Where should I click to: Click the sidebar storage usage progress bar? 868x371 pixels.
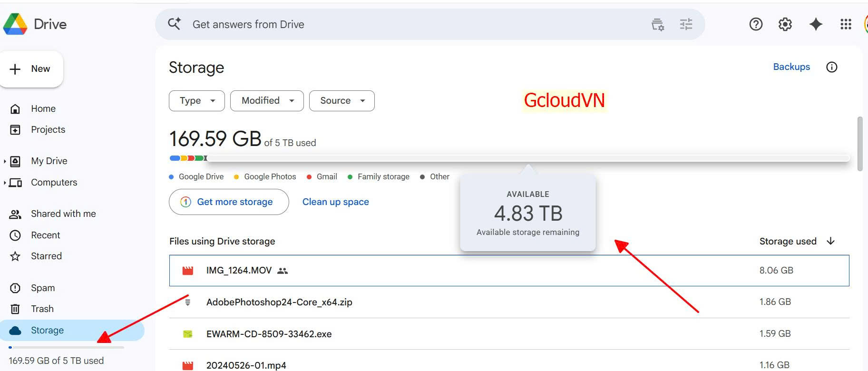coord(67,348)
